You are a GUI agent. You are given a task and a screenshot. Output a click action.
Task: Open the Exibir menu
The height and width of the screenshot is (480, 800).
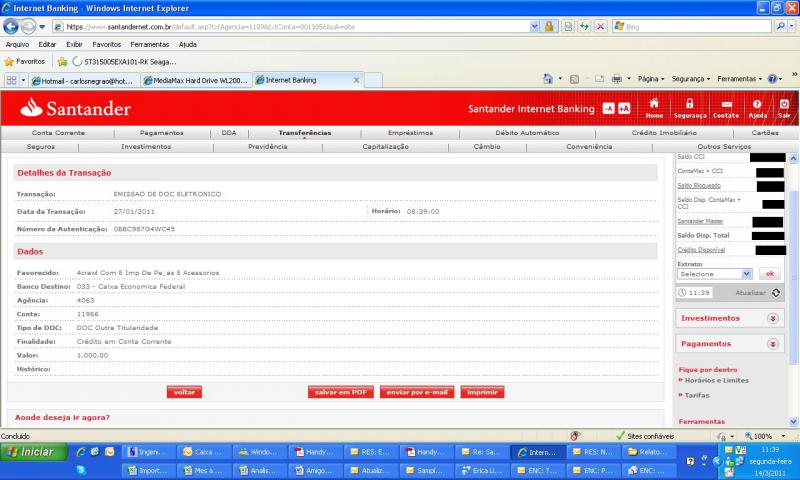(74, 44)
